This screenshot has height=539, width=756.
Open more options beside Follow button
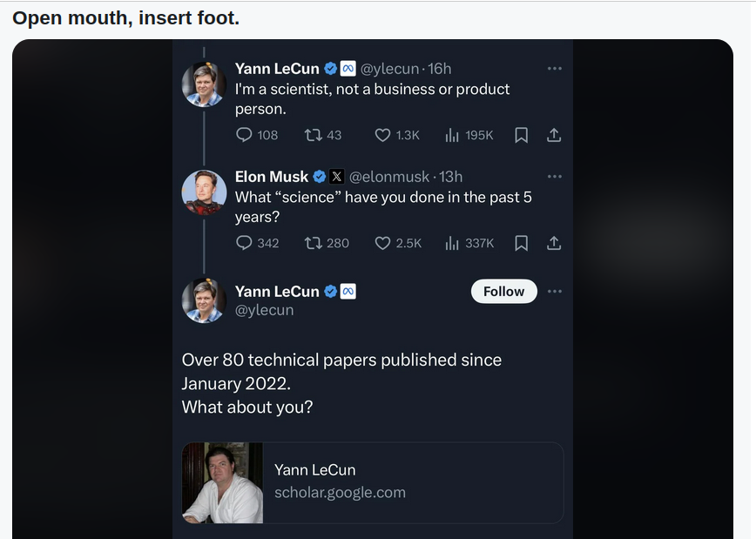coord(555,291)
